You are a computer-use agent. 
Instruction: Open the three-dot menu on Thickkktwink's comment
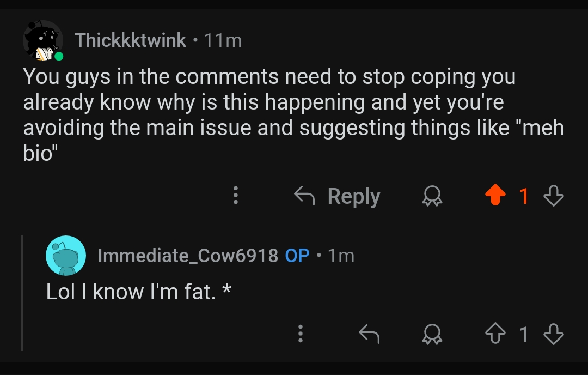235,195
